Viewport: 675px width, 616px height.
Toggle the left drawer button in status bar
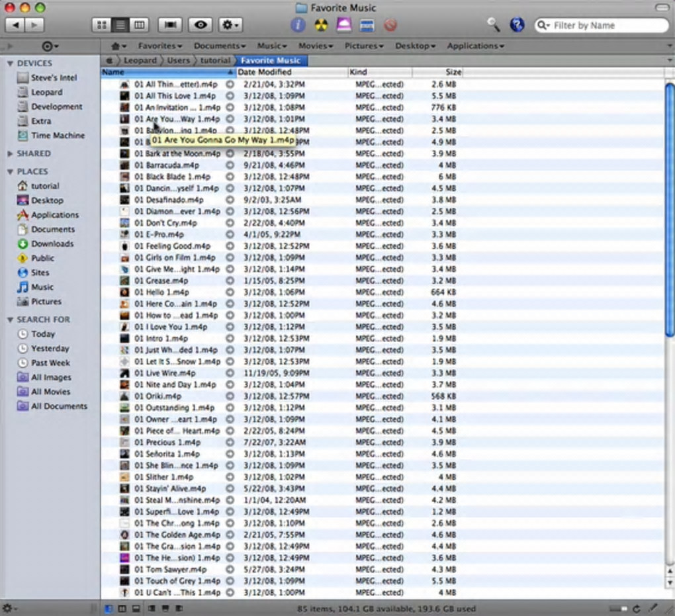click(x=152, y=609)
